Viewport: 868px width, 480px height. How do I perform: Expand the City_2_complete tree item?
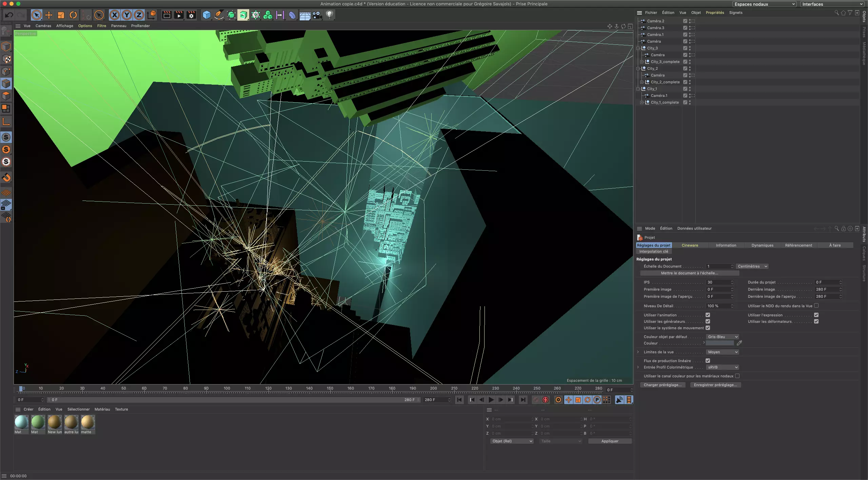click(642, 82)
